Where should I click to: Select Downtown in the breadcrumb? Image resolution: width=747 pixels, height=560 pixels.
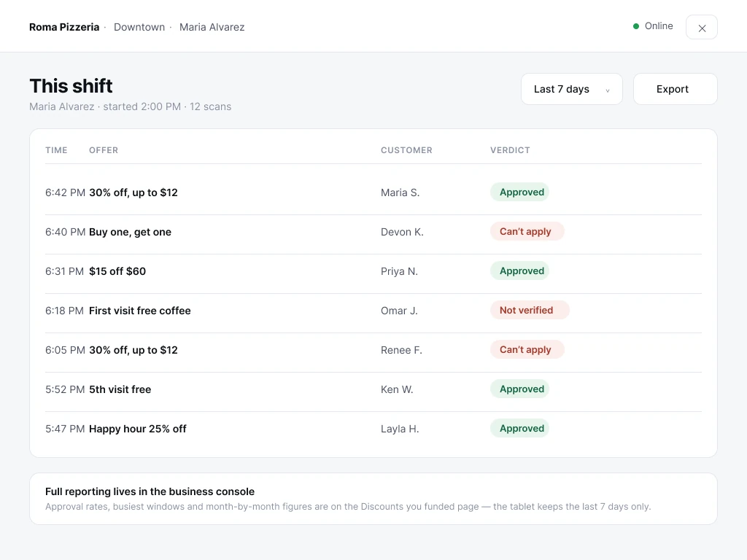point(139,27)
